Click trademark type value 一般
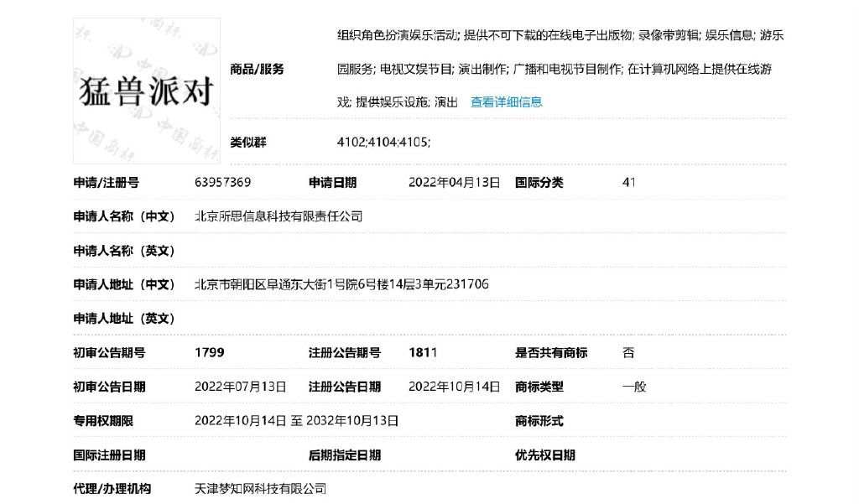 (634, 387)
